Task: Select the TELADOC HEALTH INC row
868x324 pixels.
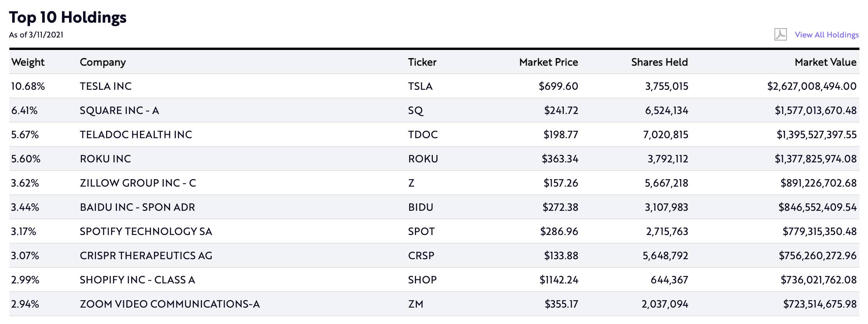Action: [x=136, y=135]
